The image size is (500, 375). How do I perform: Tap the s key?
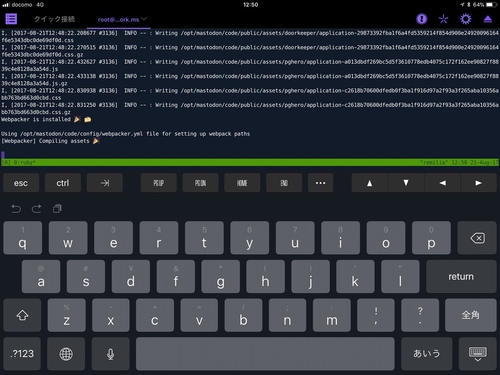[86, 277]
